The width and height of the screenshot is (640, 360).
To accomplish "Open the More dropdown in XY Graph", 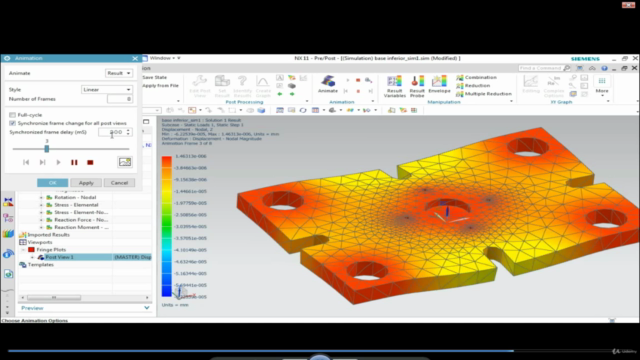I will click(x=602, y=86).
